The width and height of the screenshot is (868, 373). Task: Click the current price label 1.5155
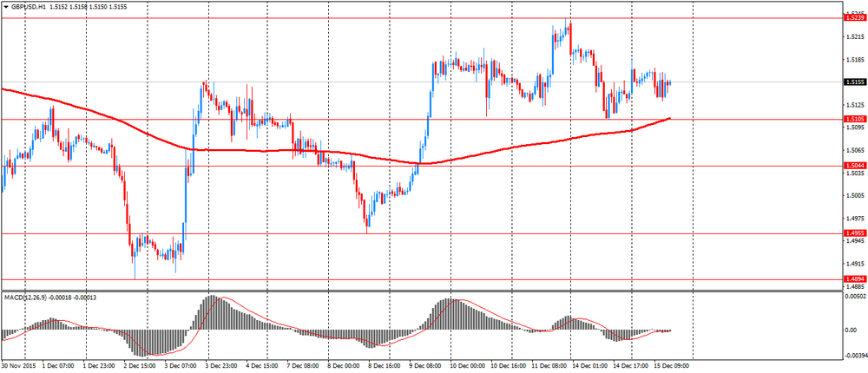pyautogui.click(x=855, y=82)
